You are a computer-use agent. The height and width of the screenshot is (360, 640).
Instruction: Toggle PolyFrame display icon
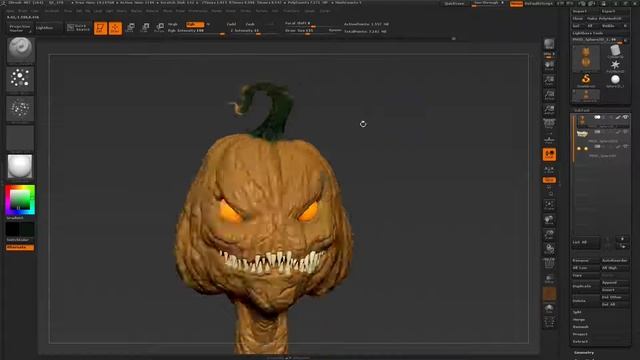pos(549,264)
